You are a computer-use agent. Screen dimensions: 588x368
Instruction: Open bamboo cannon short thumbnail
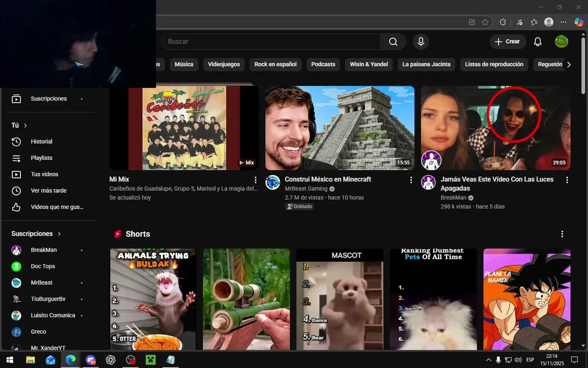[247, 300]
